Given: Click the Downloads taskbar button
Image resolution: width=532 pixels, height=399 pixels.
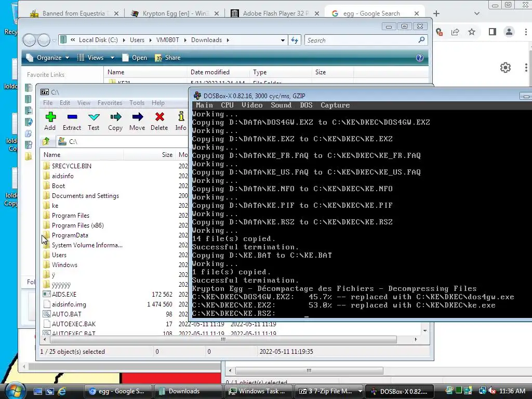Looking at the screenshot, I should click(x=188, y=391).
